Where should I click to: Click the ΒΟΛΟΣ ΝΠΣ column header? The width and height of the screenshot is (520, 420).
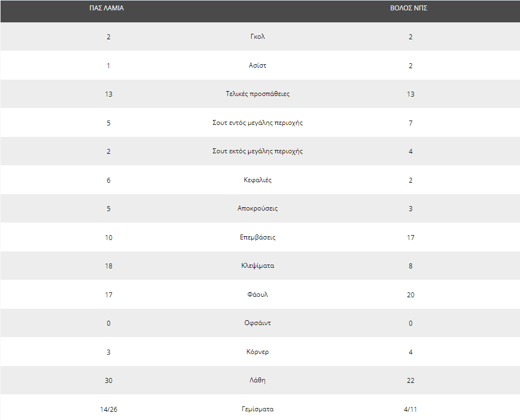click(x=409, y=8)
